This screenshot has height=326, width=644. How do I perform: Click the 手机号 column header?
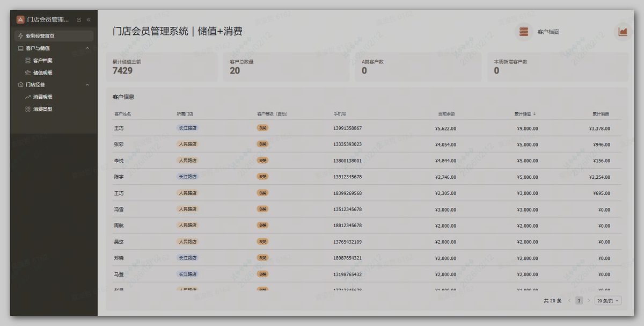[x=340, y=114]
